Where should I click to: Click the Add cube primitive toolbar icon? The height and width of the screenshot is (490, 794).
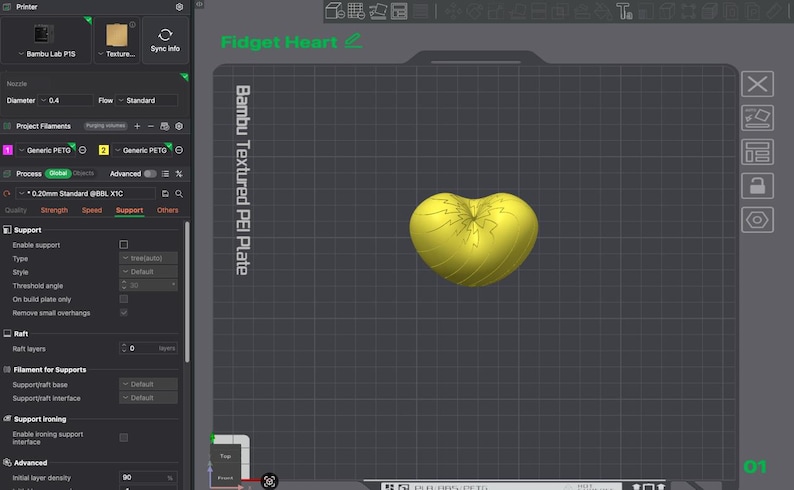(x=335, y=11)
